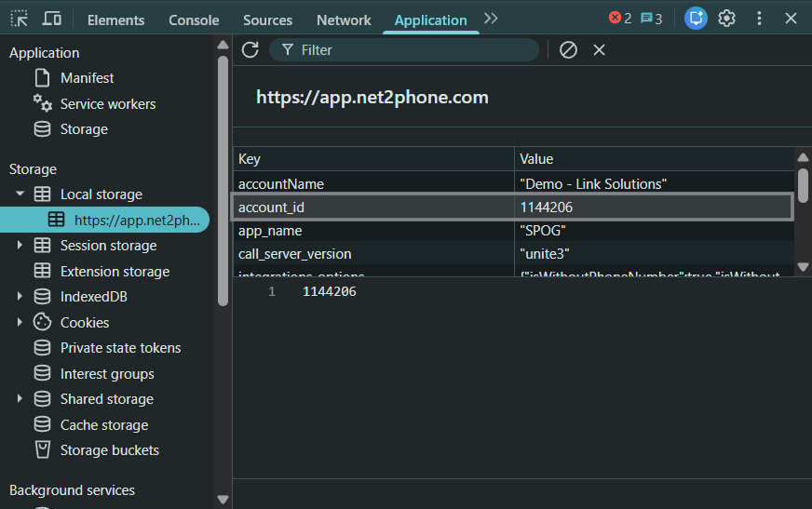
Task: Expand the IndexedDB node
Action: [x=20, y=297]
